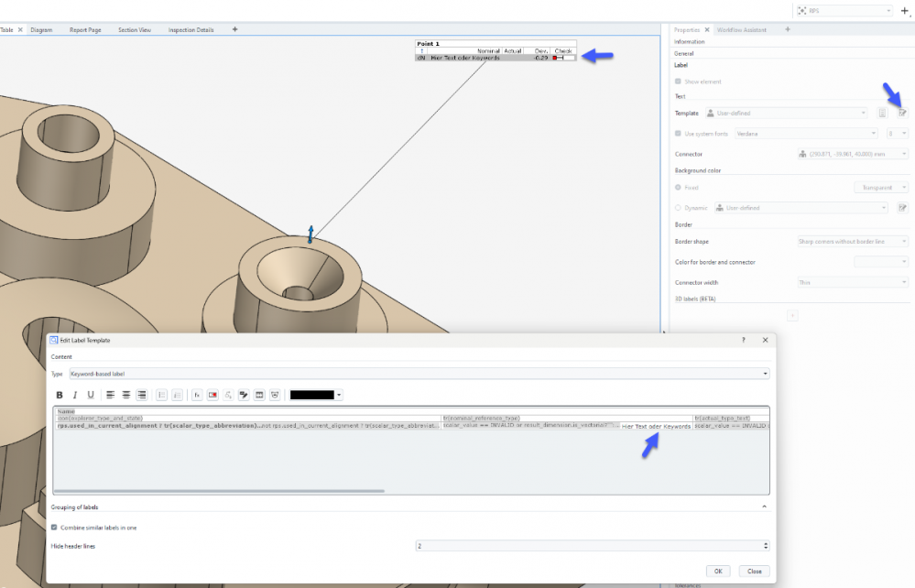Open the edit label template icon
Viewport: 915px width, 588px height.
(901, 113)
